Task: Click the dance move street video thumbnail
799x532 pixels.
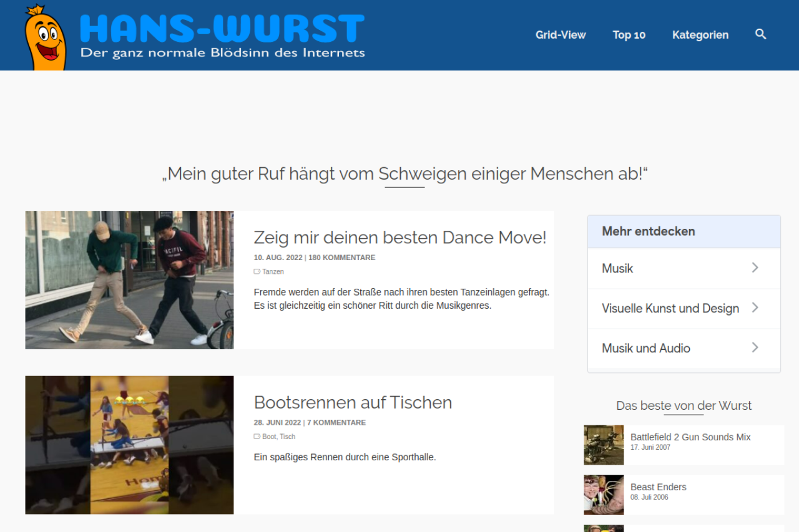Action: [129, 280]
